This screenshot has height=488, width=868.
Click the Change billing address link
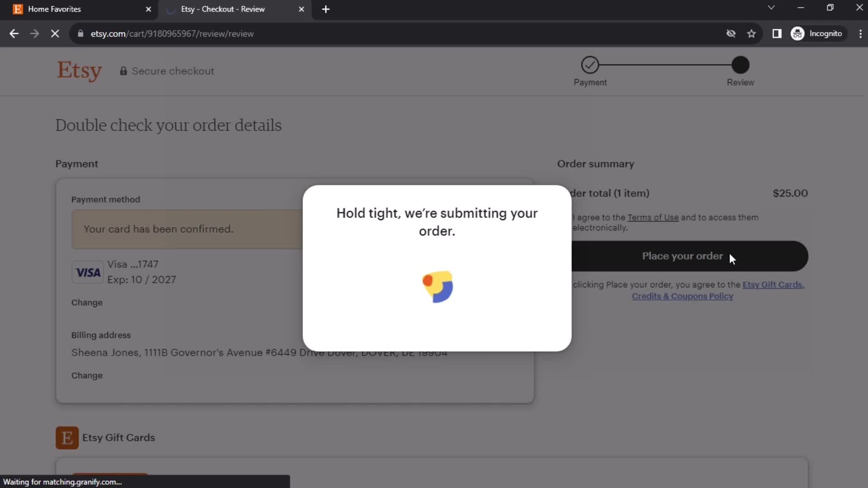point(86,375)
